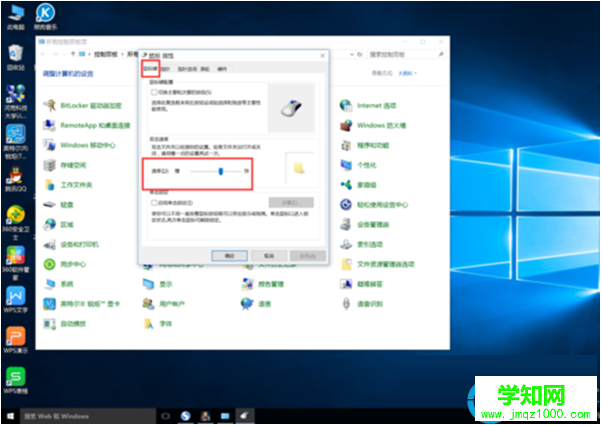Open Tencent QQ desktop icon

tap(16, 178)
